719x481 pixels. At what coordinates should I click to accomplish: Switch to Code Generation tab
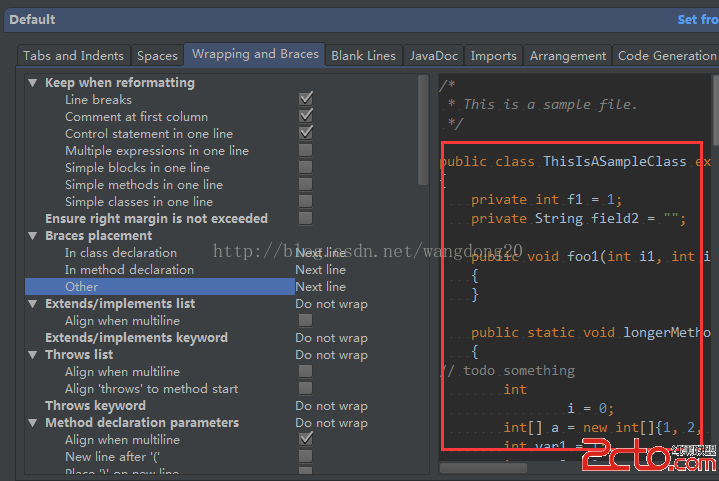coord(667,55)
